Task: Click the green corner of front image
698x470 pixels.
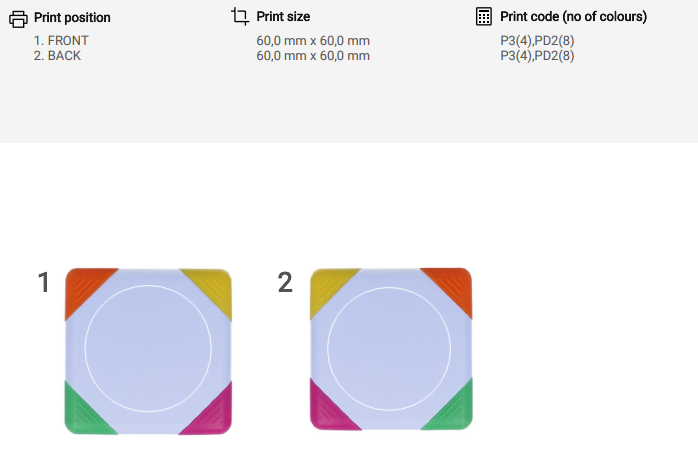Action: point(84,412)
